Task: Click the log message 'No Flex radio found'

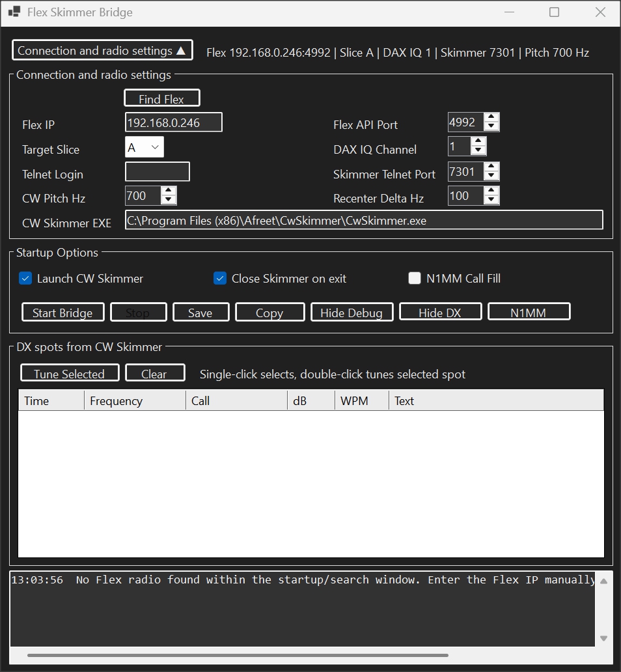Action: 303,580
